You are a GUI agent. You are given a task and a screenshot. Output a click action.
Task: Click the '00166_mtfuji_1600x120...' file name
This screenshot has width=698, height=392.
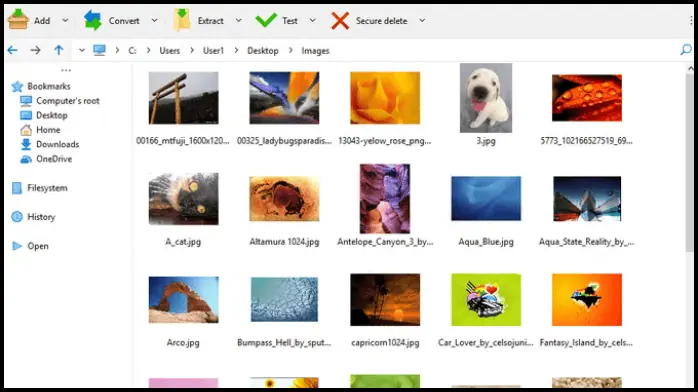(183, 141)
